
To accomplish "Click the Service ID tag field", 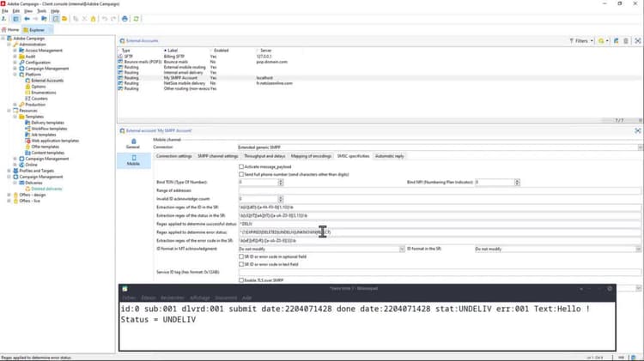I will click(x=440, y=273).
